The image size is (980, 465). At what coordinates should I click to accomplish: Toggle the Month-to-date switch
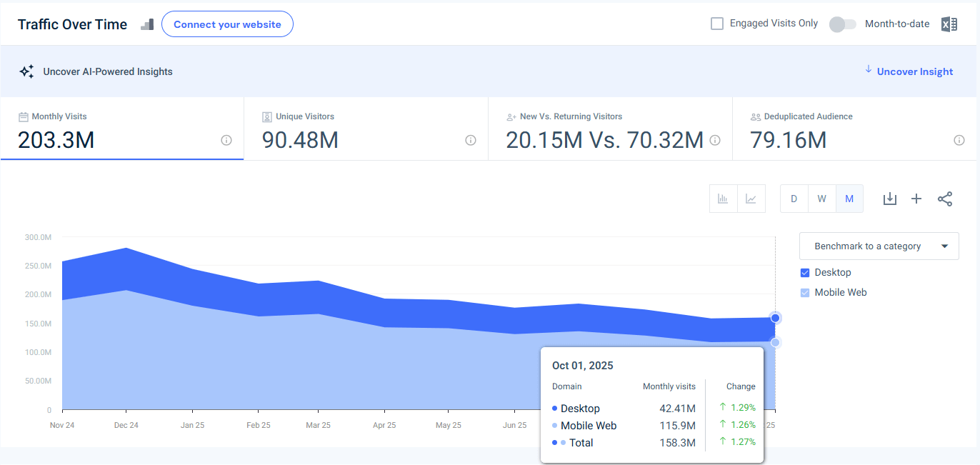842,24
